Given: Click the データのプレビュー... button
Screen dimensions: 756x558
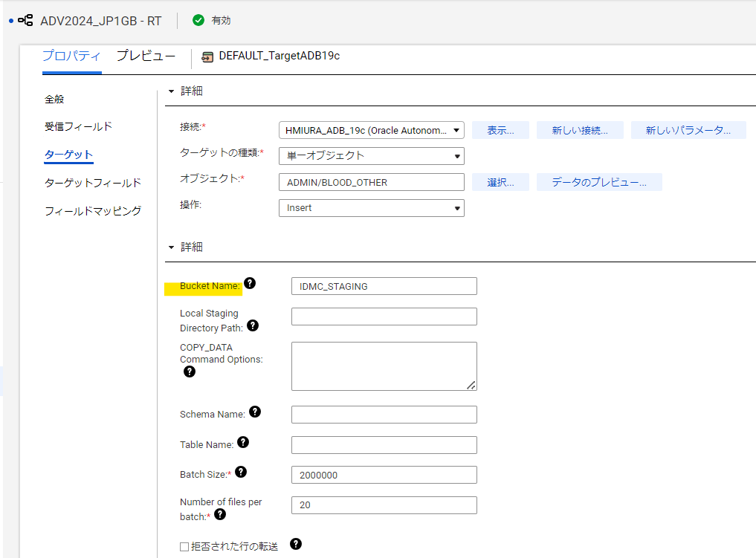Looking at the screenshot, I should pyautogui.click(x=599, y=182).
